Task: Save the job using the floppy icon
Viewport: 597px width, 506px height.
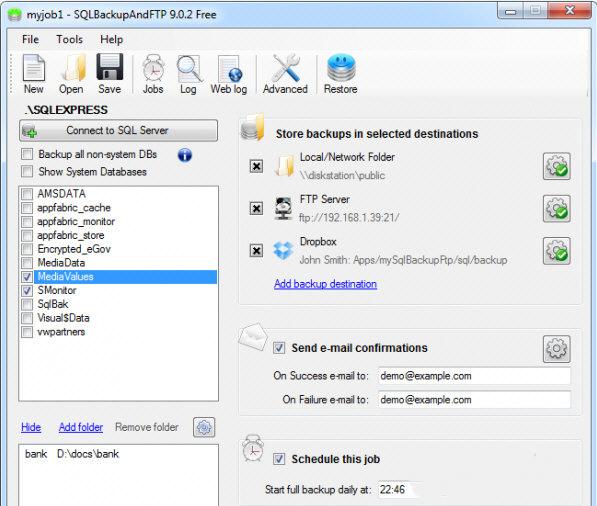Action: [x=110, y=74]
